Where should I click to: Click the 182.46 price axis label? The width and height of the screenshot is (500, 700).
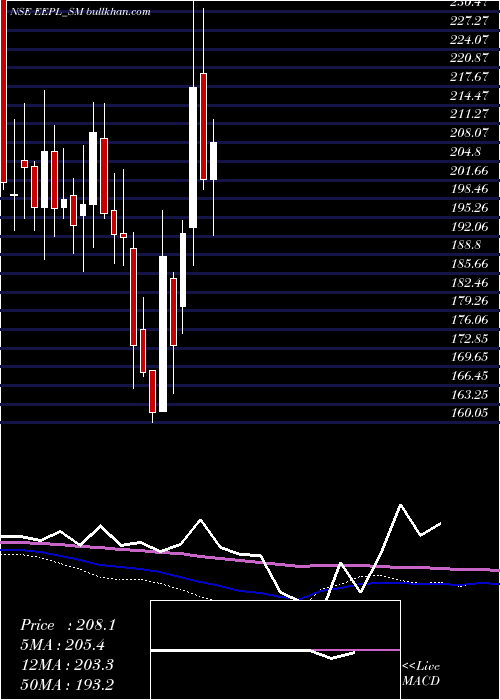[x=469, y=283]
